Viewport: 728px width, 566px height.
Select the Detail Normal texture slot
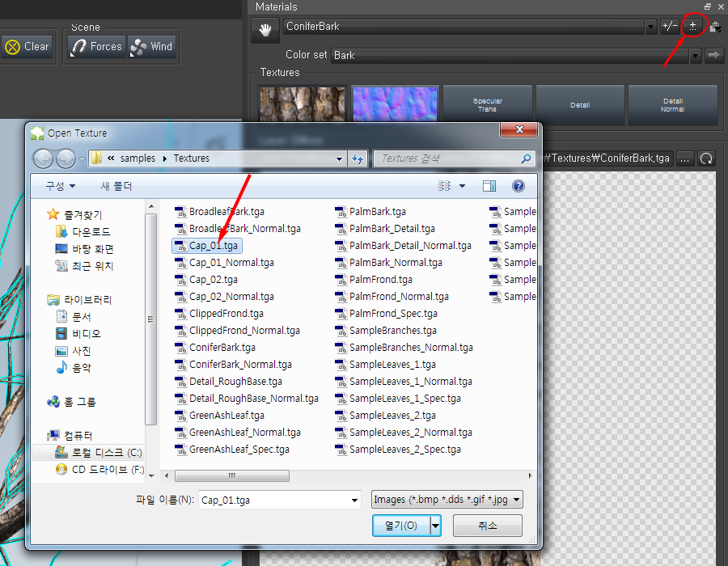click(673, 105)
